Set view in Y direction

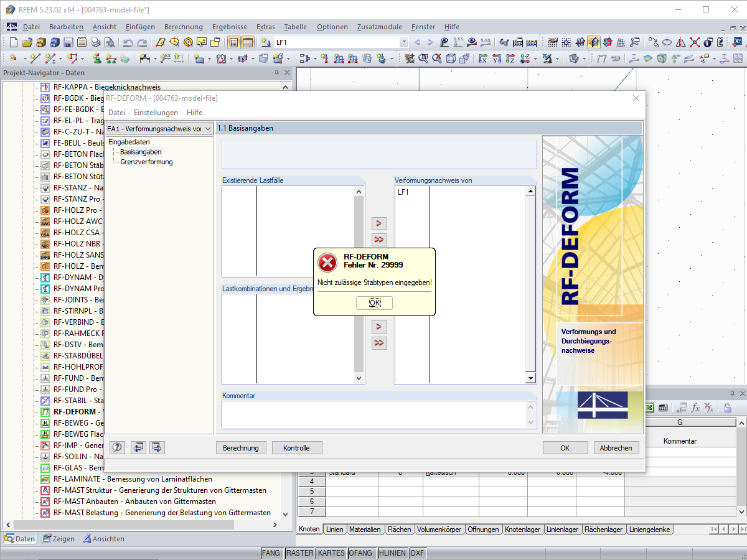pos(497,58)
